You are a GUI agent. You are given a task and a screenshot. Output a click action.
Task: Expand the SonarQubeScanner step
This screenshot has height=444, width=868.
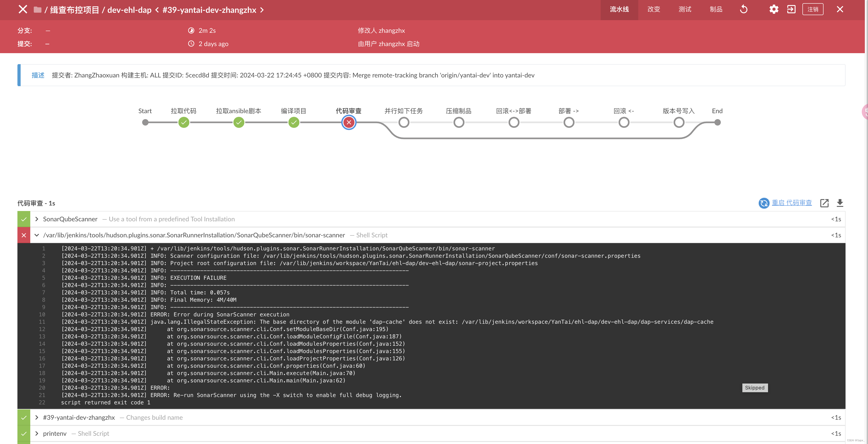(x=37, y=219)
